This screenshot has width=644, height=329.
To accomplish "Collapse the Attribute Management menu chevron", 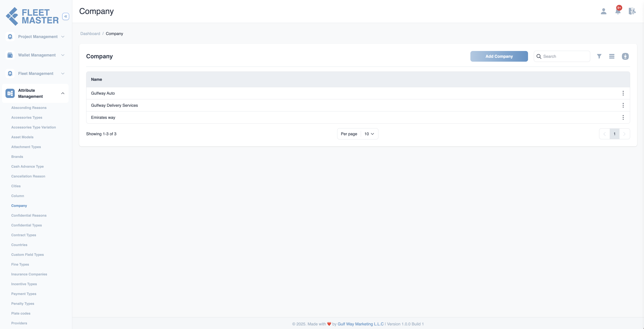I will (x=63, y=93).
